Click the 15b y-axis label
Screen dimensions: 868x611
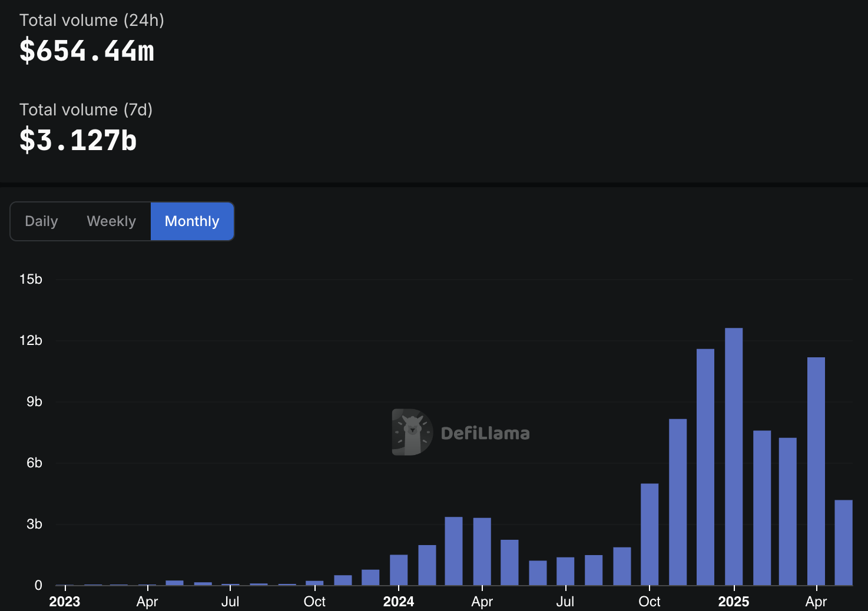coord(31,279)
